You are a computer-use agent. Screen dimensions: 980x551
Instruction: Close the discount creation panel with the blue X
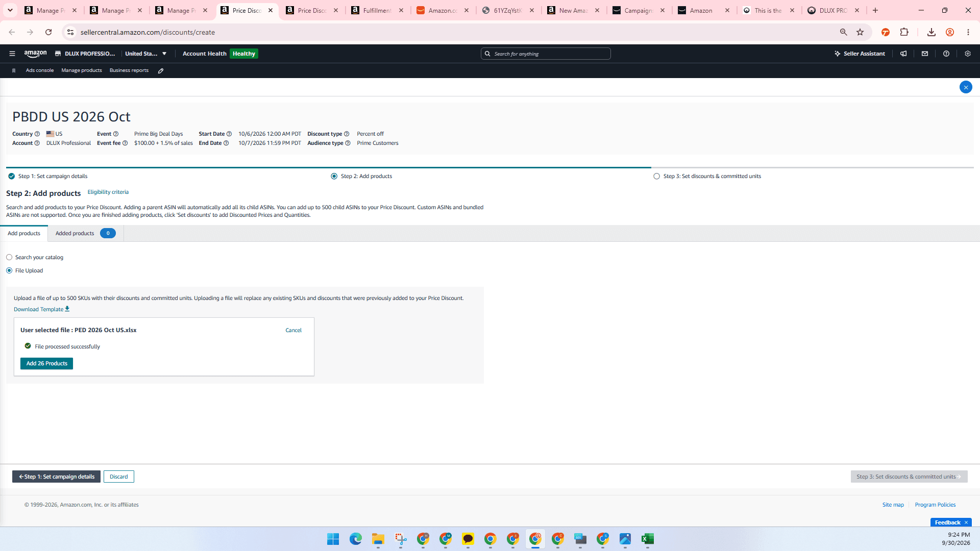click(x=966, y=87)
